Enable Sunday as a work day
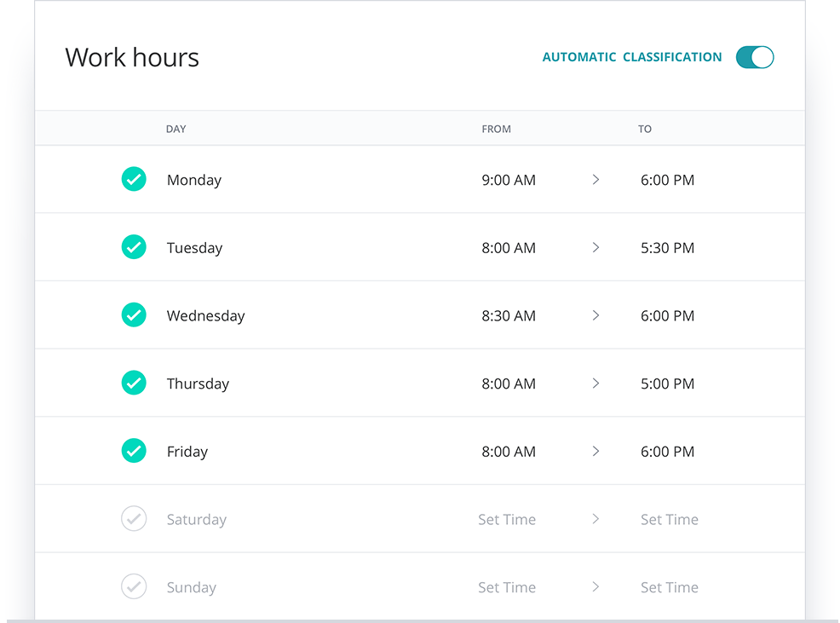This screenshot has height=623, width=840. (x=134, y=586)
